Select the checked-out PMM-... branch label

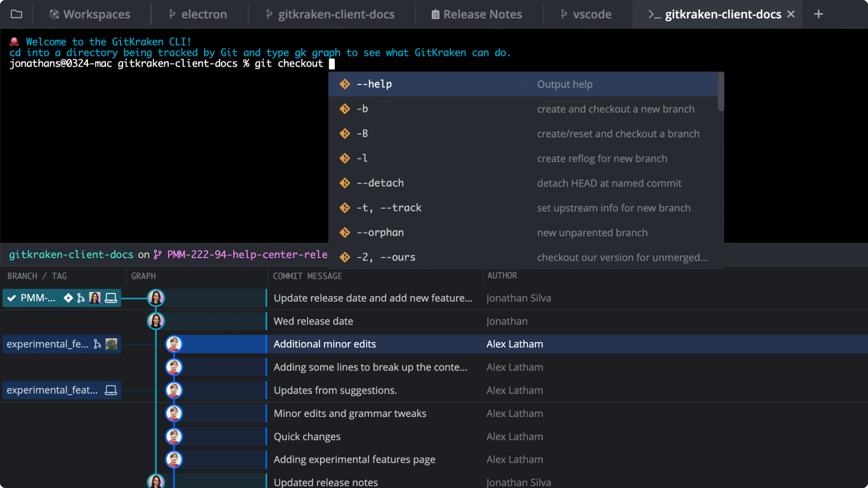click(x=62, y=298)
